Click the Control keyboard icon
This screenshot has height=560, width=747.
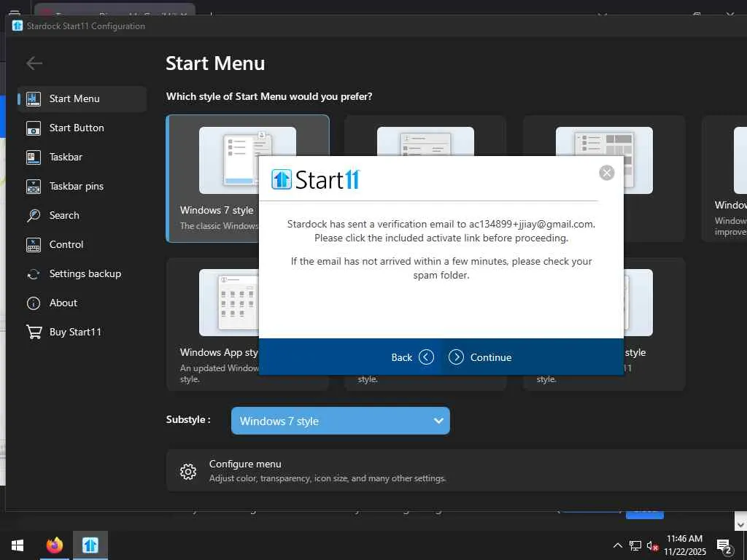34,245
